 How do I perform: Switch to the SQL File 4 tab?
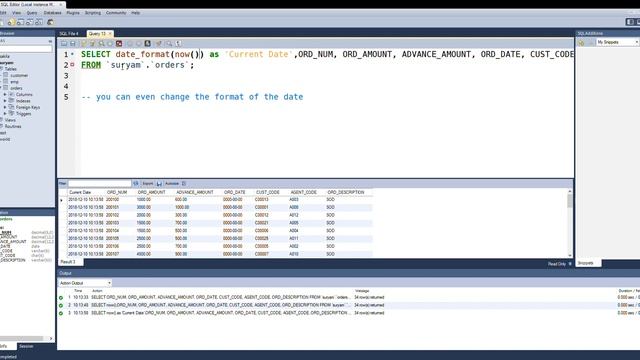(x=69, y=33)
